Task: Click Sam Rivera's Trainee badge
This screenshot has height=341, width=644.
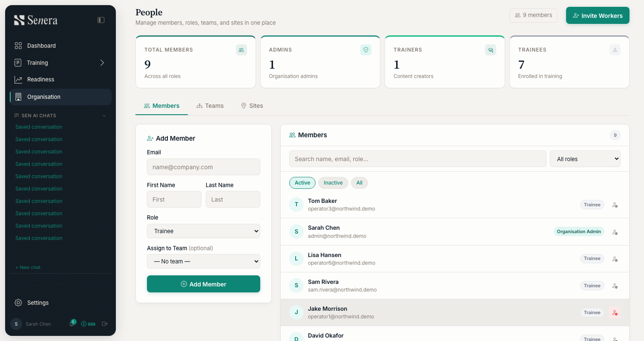Action: pyautogui.click(x=592, y=286)
